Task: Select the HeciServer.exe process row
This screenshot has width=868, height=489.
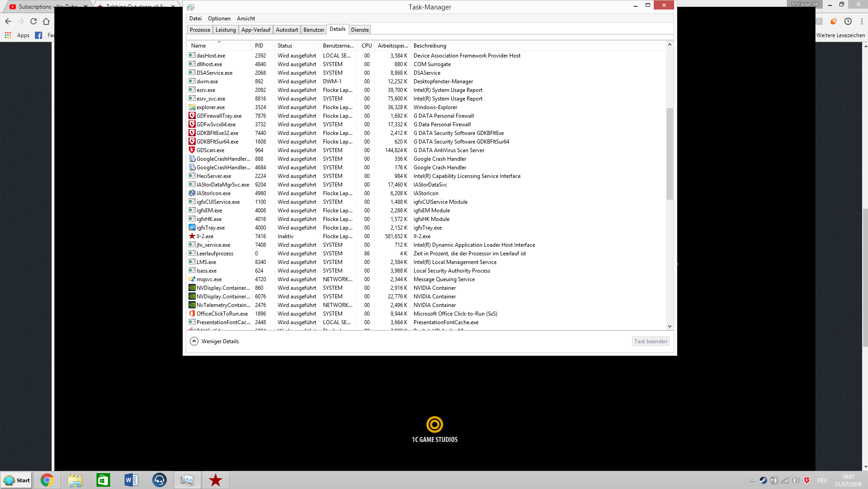Action: coord(426,176)
